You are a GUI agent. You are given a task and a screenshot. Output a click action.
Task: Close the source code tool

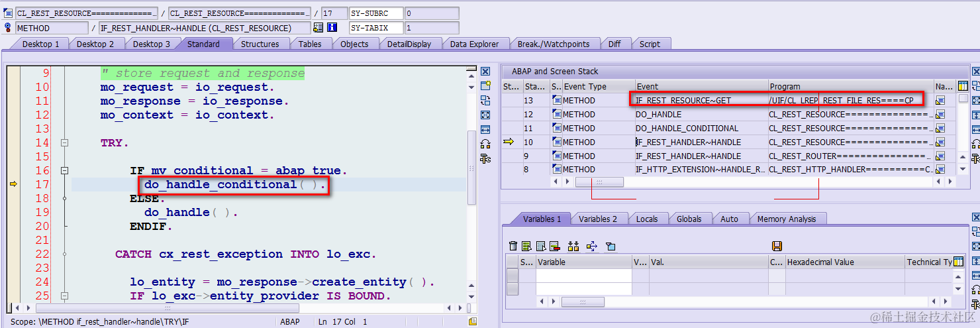point(485,71)
